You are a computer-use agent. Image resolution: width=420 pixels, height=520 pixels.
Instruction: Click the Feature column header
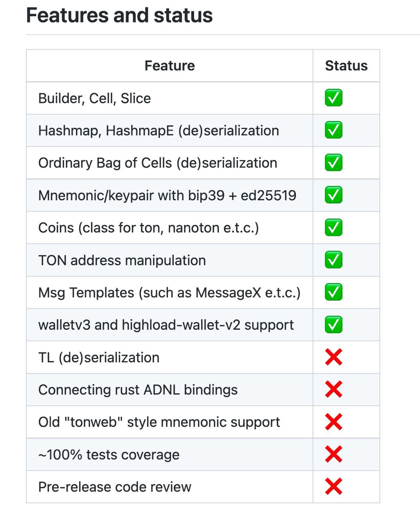(x=170, y=66)
